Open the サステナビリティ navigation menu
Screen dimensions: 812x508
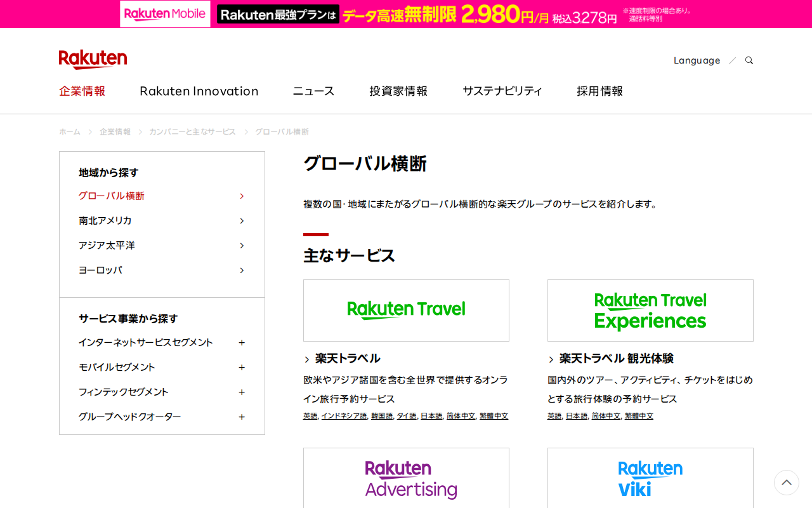pos(502,91)
